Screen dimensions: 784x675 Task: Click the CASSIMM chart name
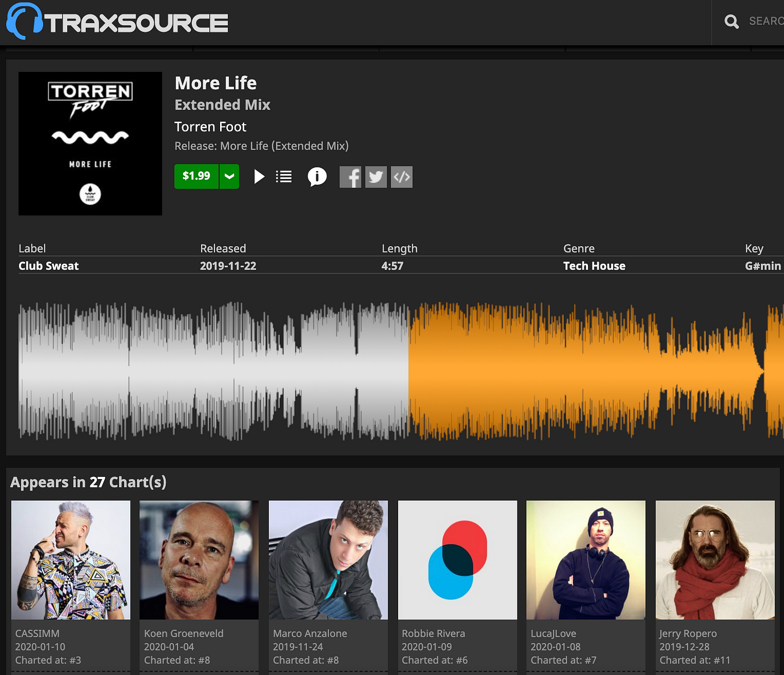coord(38,634)
